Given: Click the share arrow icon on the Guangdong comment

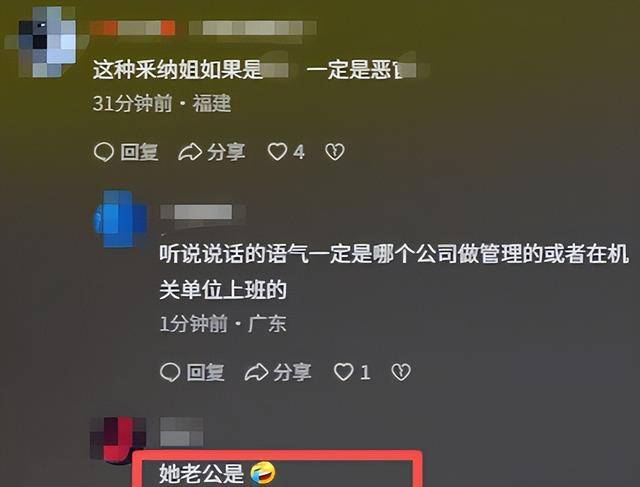Looking at the screenshot, I should pyautogui.click(x=256, y=372).
